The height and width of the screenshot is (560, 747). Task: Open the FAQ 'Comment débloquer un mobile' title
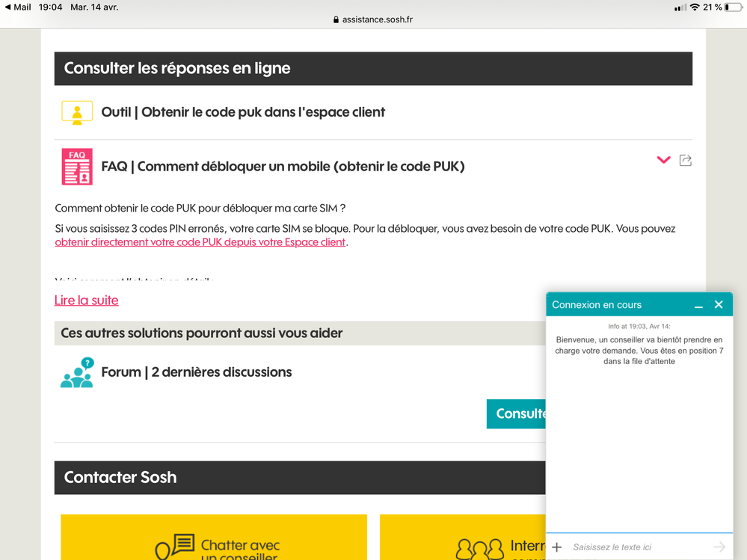(x=283, y=166)
